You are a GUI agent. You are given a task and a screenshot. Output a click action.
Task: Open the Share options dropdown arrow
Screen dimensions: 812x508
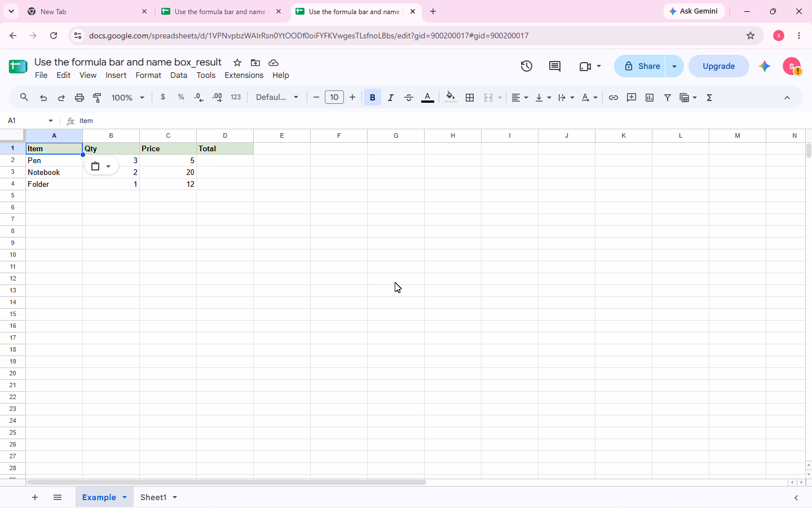coord(674,66)
